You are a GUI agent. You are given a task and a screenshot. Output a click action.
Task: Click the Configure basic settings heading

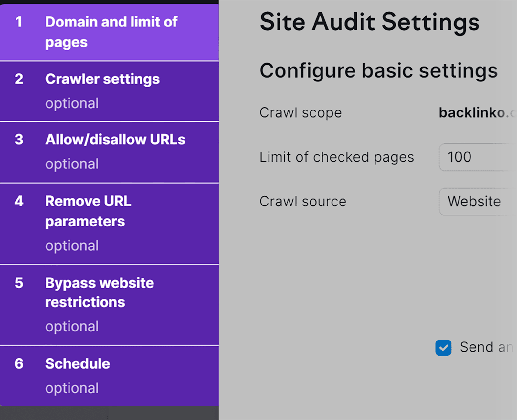pyautogui.click(x=378, y=71)
